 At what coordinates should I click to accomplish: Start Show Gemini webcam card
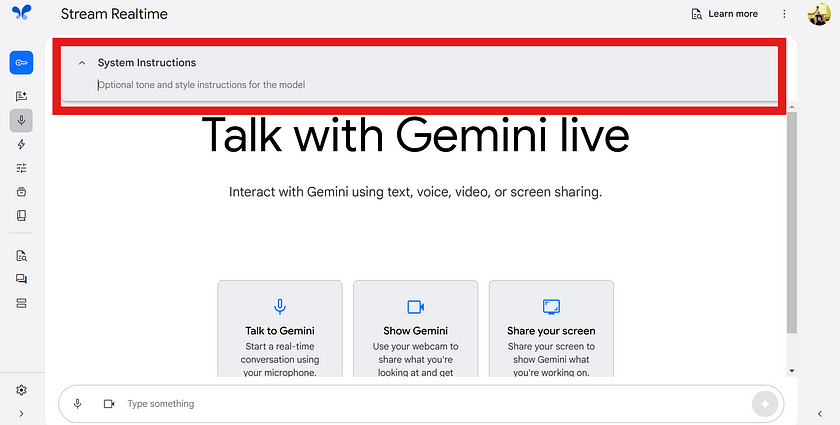coord(416,329)
